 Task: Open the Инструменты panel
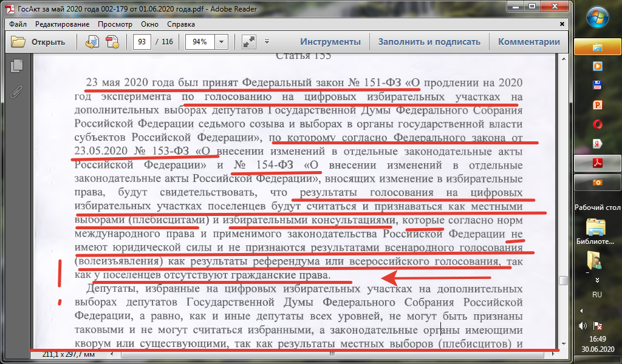pos(330,42)
